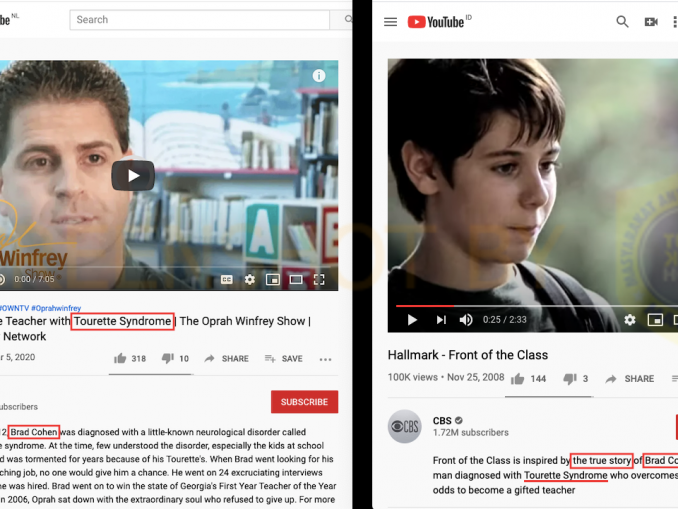Click the Hallmark - Front of the Class title
Screen dimensions: 678x509
click(468, 355)
